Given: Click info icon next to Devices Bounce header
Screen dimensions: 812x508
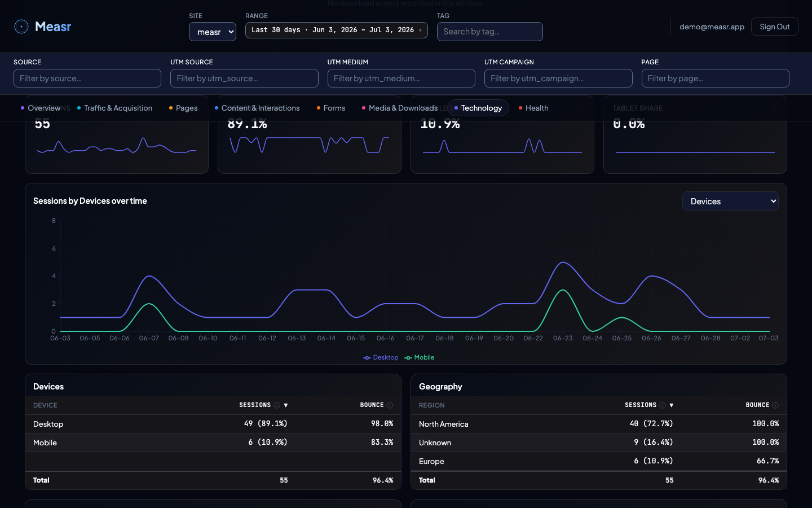Looking at the screenshot, I should tap(390, 405).
